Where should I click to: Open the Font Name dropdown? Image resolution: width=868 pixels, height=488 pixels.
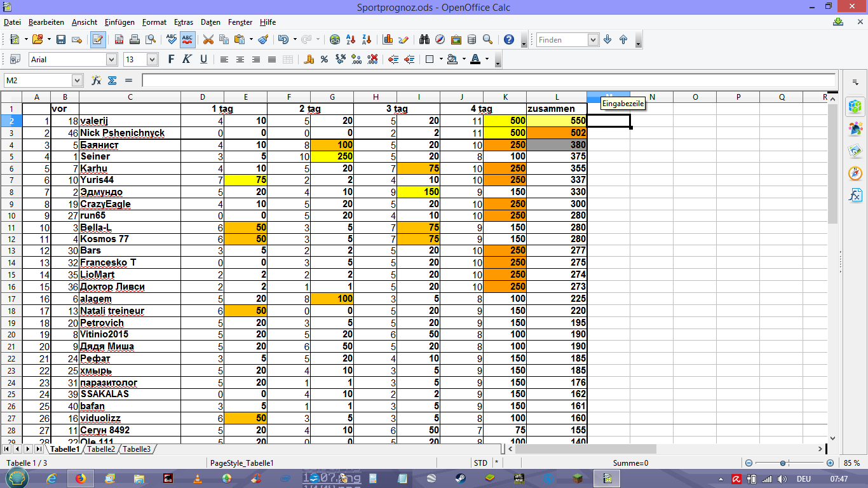[x=112, y=59]
